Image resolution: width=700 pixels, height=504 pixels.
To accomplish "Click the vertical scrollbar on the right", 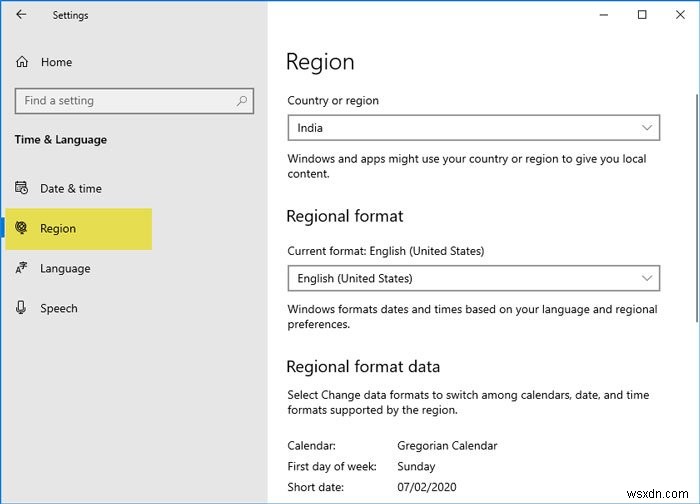I will pos(696,208).
